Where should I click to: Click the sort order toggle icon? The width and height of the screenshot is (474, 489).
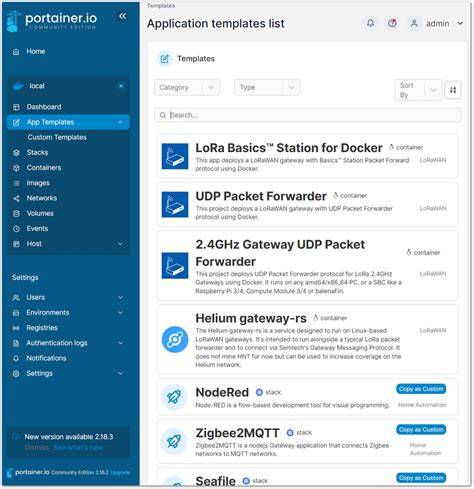(453, 90)
